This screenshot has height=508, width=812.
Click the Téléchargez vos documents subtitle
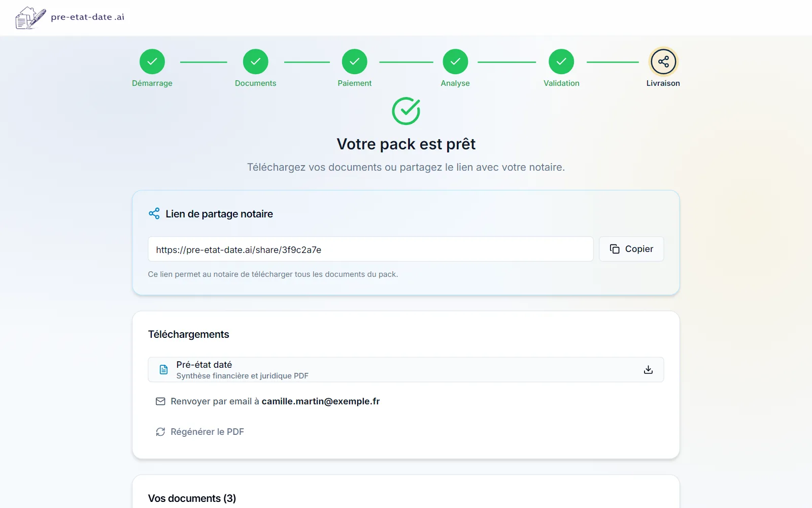tap(406, 167)
